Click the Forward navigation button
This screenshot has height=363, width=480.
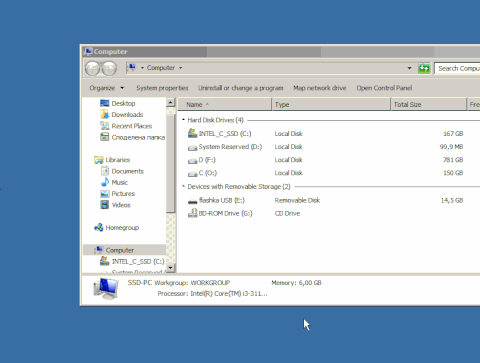tap(109, 68)
